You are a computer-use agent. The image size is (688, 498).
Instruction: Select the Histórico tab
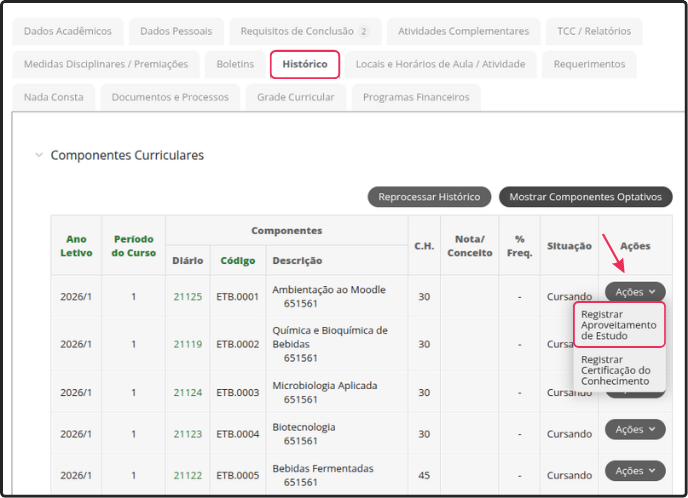tap(305, 64)
